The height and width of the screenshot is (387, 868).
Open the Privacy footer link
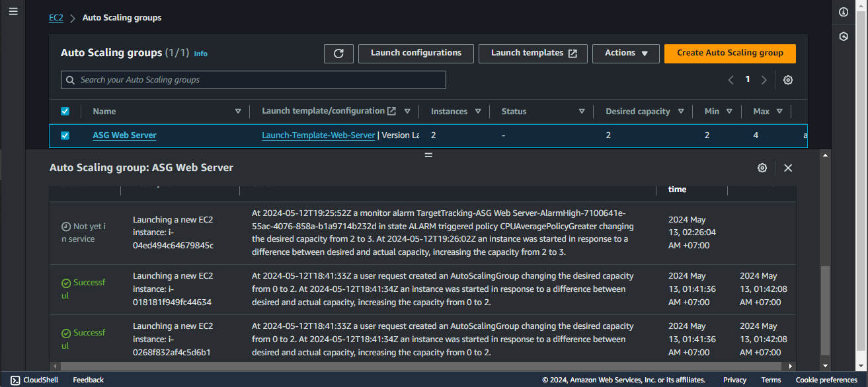(x=734, y=380)
